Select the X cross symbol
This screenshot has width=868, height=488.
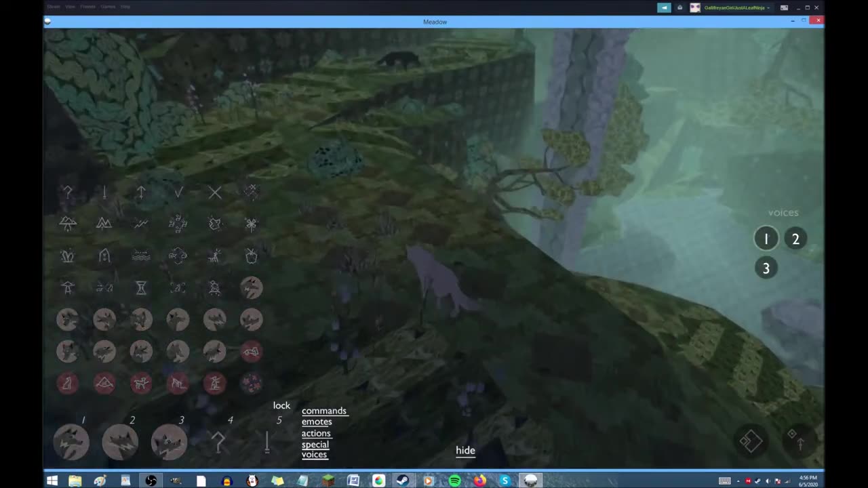pyautogui.click(x=215, y=192)
